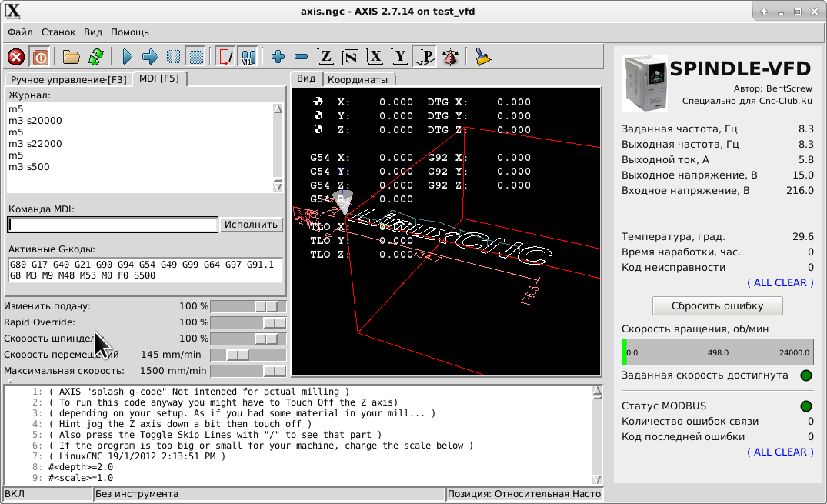Click the ALL CLEAR link under Код неисправности
Image resolution: width=827 pixels, height=504 pixels.
[780, 282]
